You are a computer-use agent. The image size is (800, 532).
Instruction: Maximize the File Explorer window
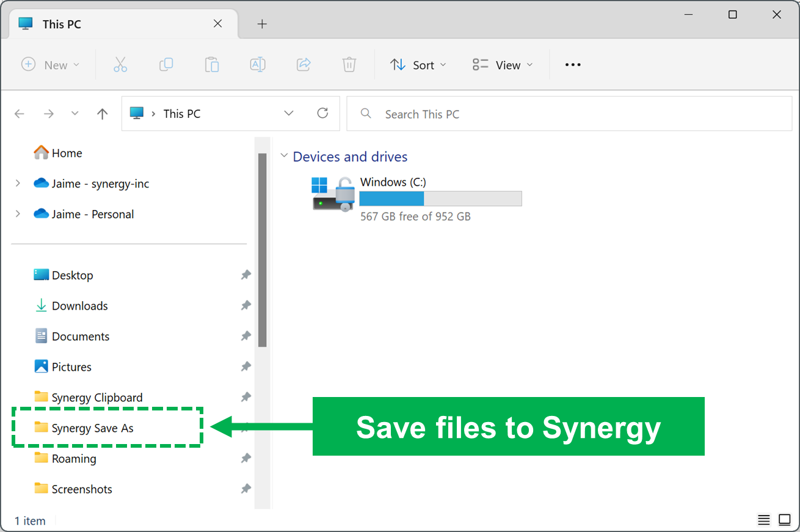coord(733,15)
